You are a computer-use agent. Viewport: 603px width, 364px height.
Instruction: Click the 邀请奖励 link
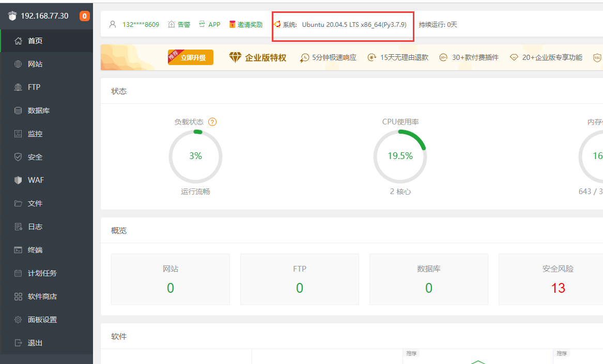pyautogui.click(x=250, y=25)
